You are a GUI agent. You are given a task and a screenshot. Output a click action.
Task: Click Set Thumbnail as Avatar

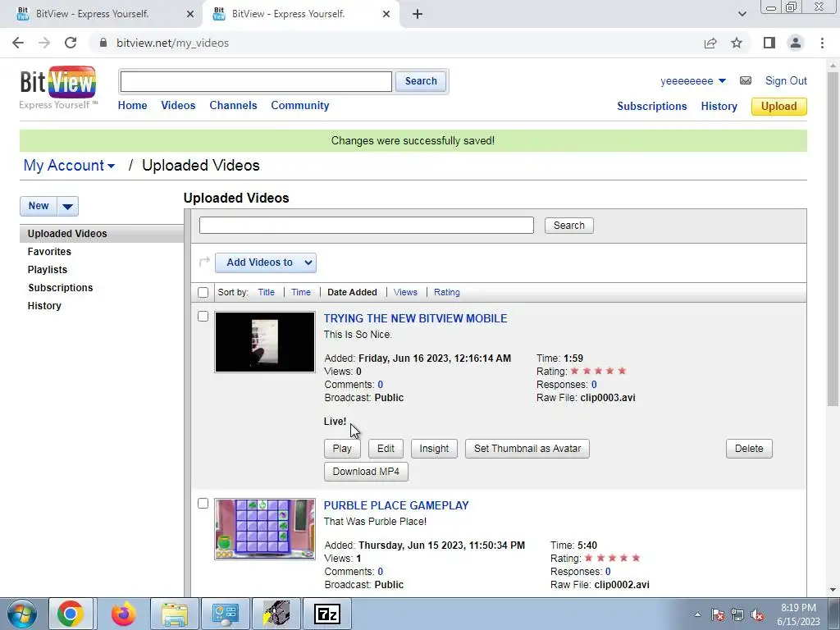527,449
